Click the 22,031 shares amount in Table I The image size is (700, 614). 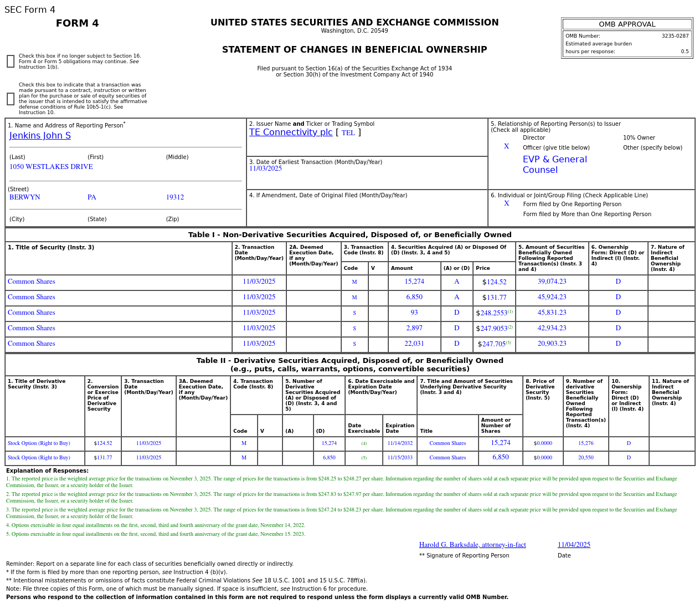[414, 344]
